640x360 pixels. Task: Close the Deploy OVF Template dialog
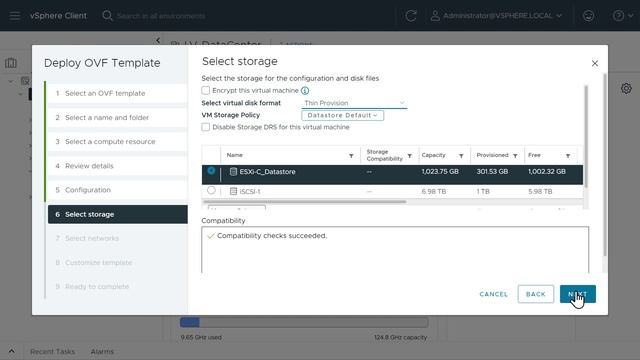[595, 63]
